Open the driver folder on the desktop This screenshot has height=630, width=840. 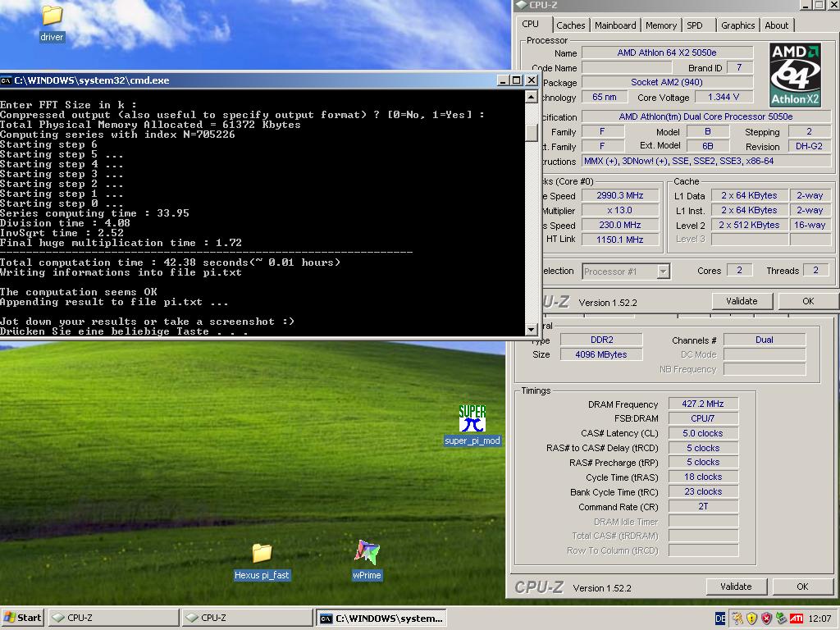pyautogui.click(x=52, y=23)
